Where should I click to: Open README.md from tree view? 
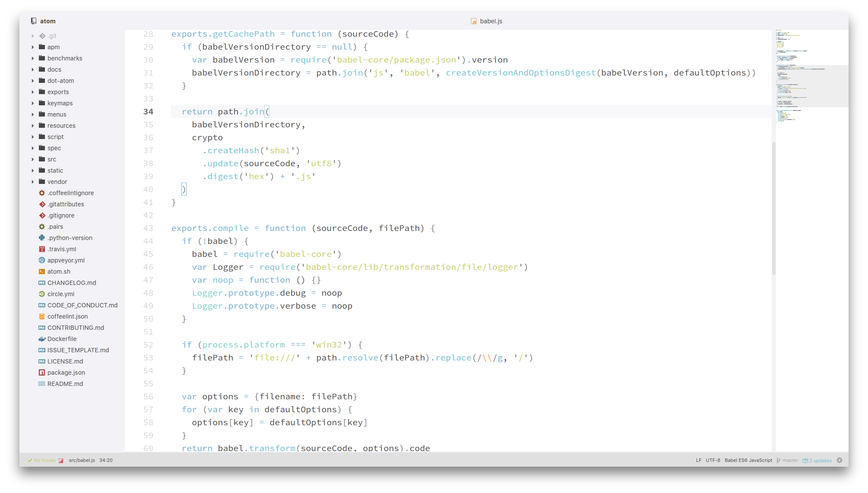[65, 384]
